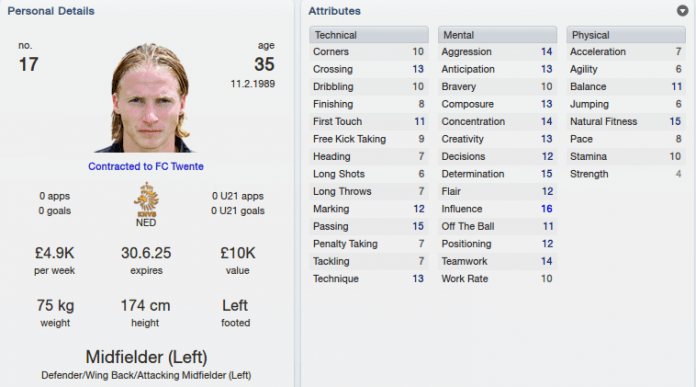Click the contract expiry date 30.6.25
Image resolution: width=696 pixels, height=387 pixels.
point(146,253)
